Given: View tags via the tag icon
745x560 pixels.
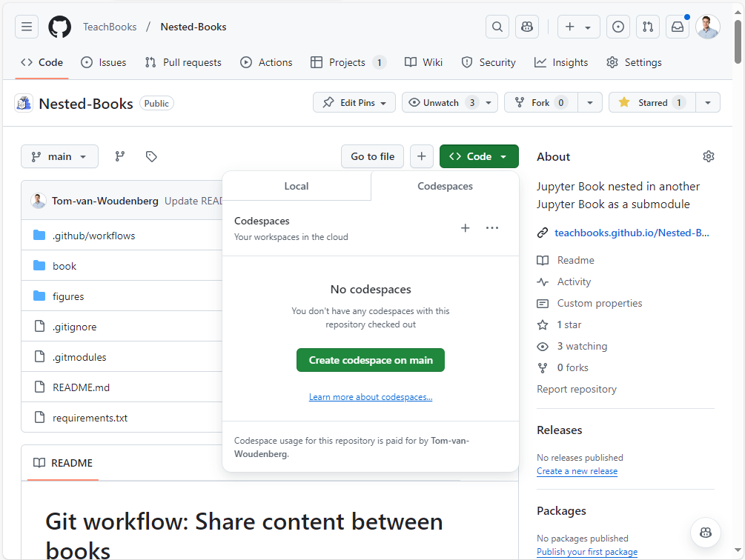Looking at the screenshot, I should coord(151,156).
